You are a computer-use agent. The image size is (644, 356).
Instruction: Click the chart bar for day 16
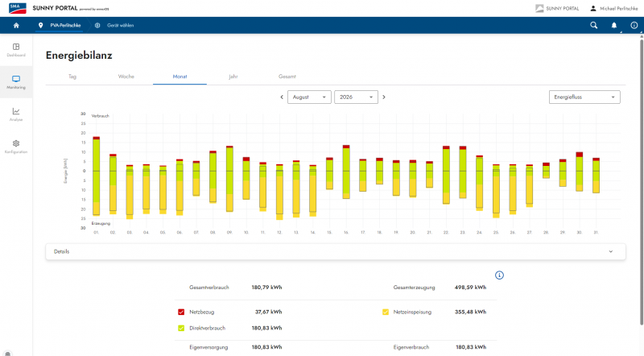click(346, 172)
